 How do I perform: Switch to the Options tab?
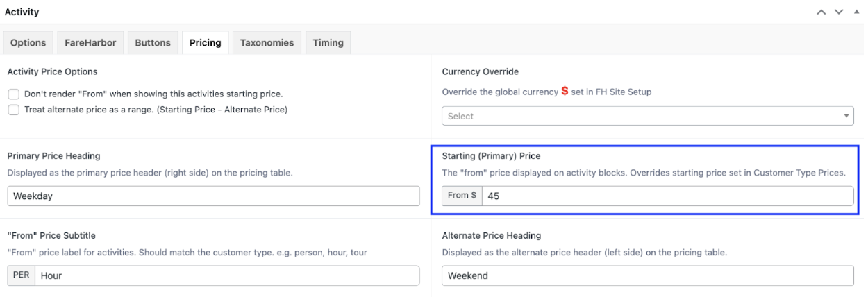coord(28,42)
